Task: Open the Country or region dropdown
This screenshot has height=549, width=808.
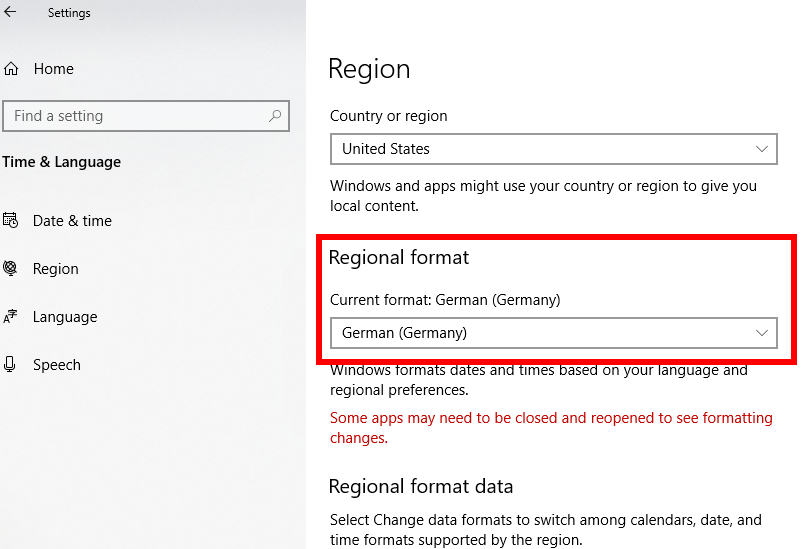Action: (553, 149)
